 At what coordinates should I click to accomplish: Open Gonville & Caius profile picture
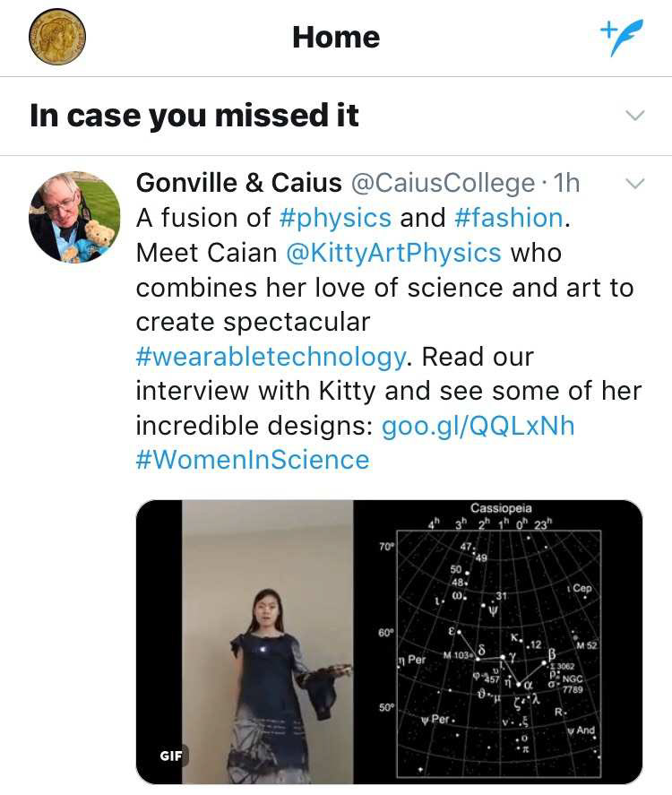(74, 218)
